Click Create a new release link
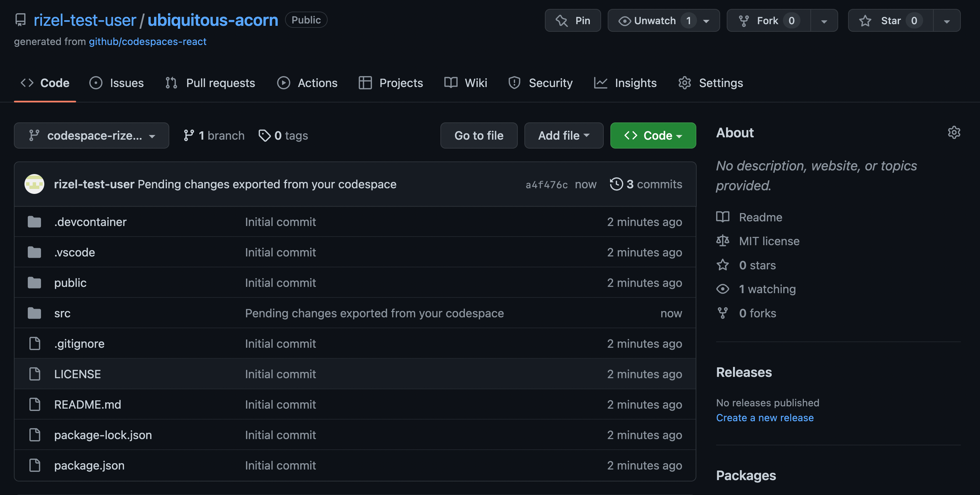 (765, 418)
